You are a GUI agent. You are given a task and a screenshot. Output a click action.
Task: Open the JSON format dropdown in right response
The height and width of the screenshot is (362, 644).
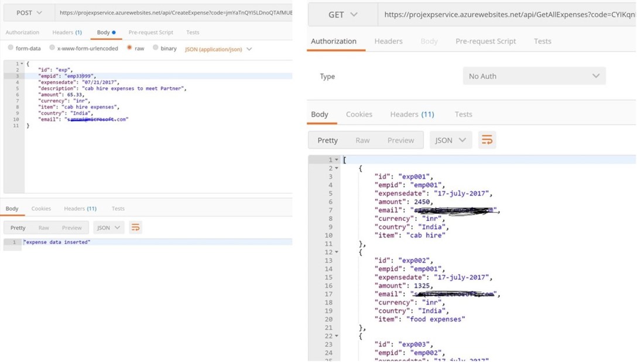(x=451, y=140)
